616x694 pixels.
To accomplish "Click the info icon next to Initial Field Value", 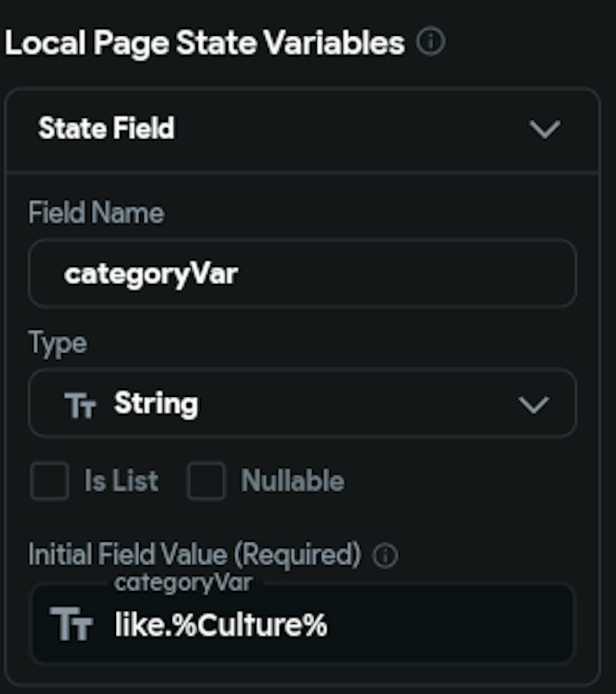I will pos(386,556).
